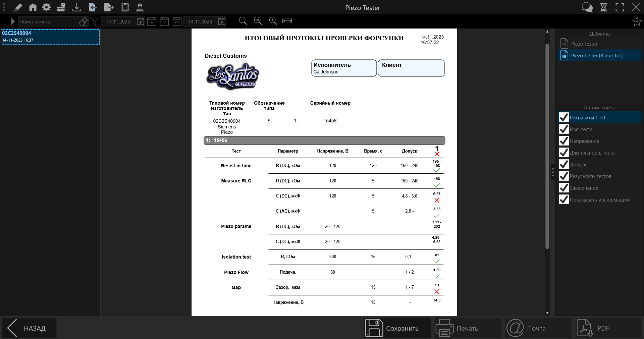The height and width of the screenshot is (339, 644).
Task: Open the chat bubbles icon
Action: point(587,7)
